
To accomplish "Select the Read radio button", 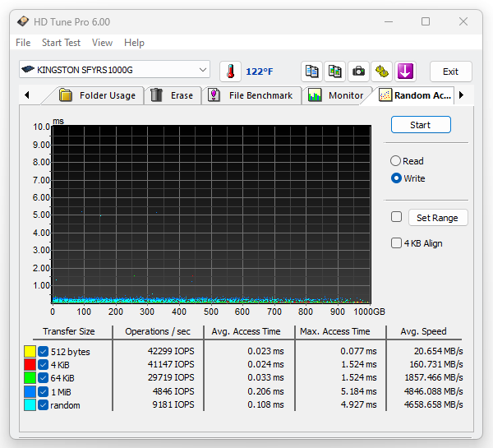I will click(x=395, y=161).
